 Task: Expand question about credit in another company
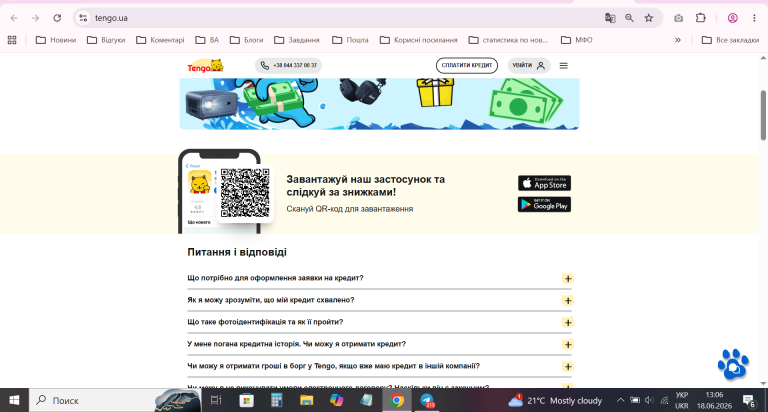click(x=568, y=367)
